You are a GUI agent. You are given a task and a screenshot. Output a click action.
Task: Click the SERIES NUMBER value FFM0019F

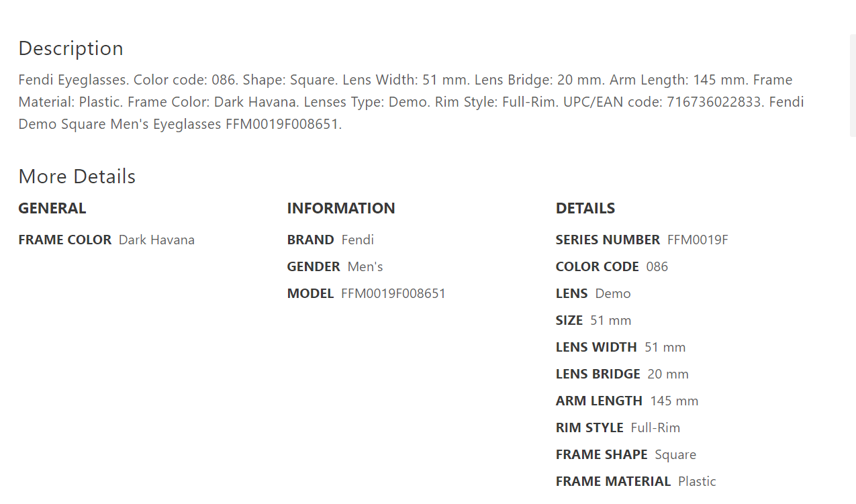(697, 240)
